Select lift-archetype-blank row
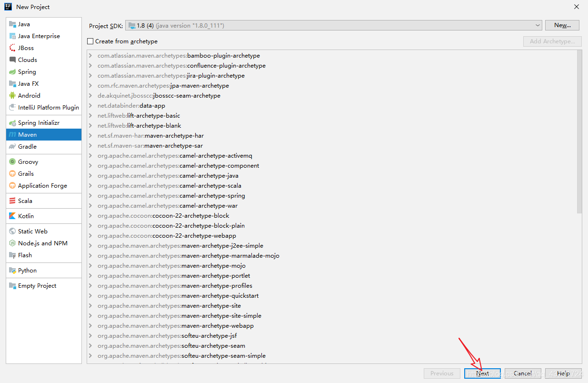Screen dimensions: 588x383 tap(331, 126)
